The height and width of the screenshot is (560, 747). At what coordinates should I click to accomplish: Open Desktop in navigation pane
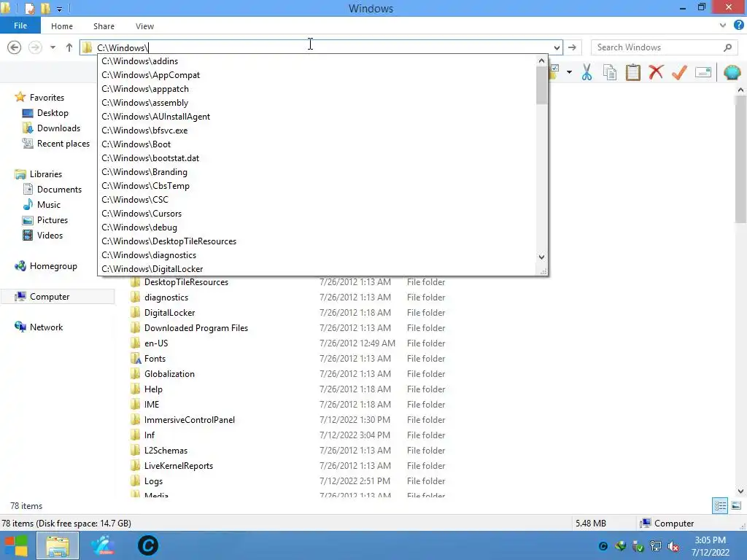tap(53, 113)
